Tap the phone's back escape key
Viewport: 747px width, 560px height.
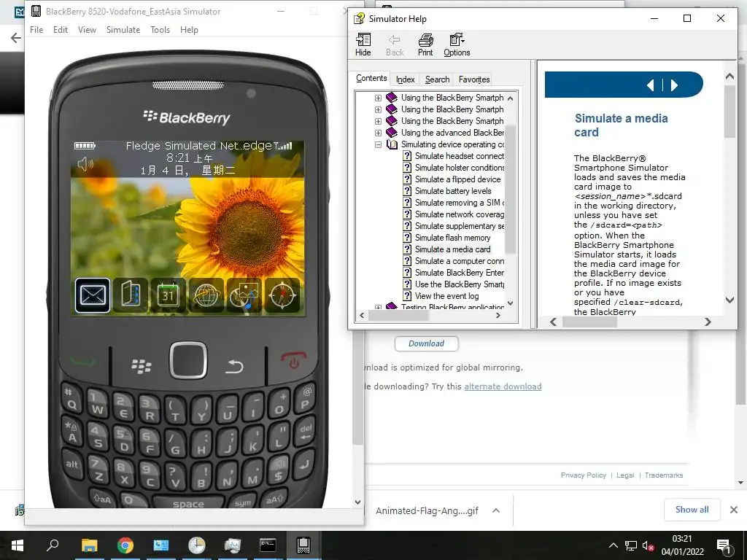pos(234,366)
